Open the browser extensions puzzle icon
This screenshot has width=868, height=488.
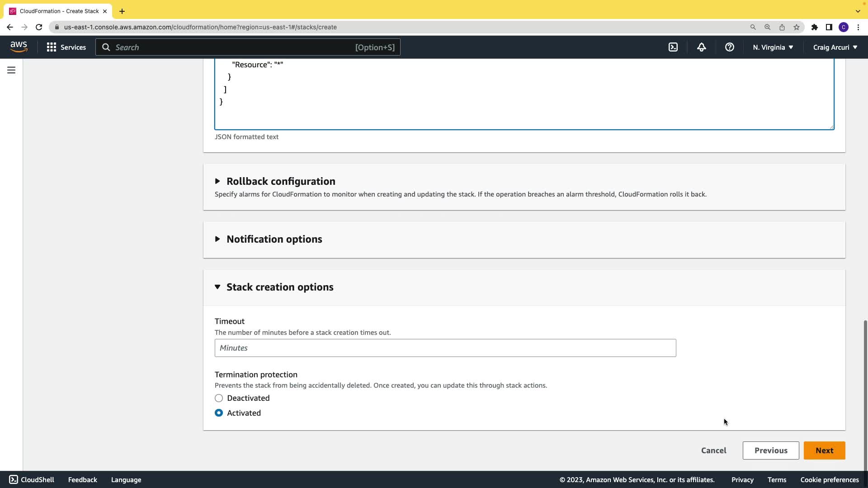point(814,27)
